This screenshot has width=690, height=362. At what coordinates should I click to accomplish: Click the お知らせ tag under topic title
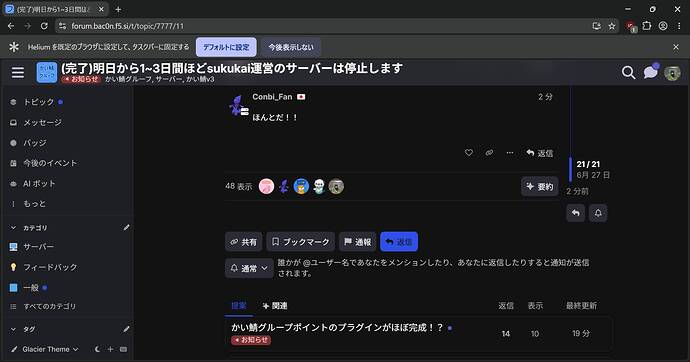pyautogui.click(x=82, y=80)
